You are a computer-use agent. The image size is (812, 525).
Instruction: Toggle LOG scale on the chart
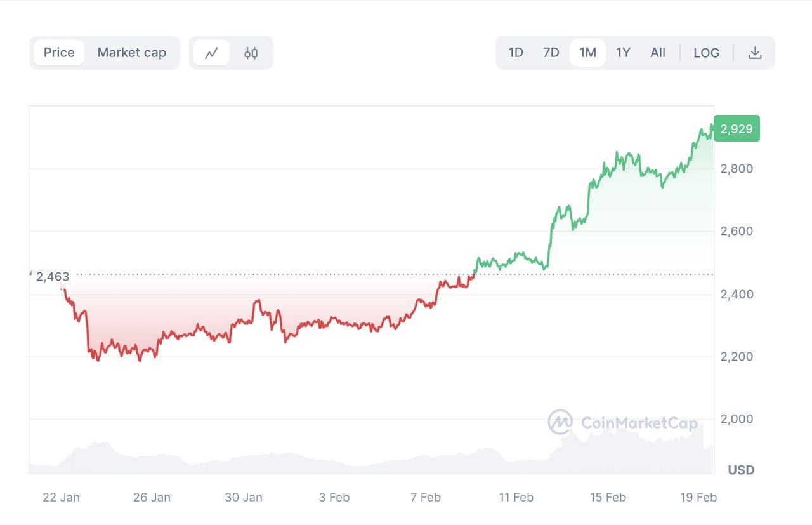tap(706, 53)
